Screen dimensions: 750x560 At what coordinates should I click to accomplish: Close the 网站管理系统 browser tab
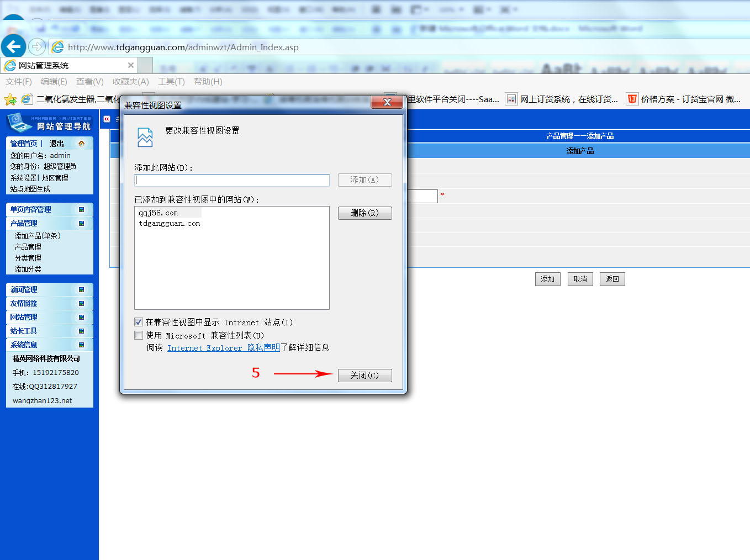(x=131, y=65)
